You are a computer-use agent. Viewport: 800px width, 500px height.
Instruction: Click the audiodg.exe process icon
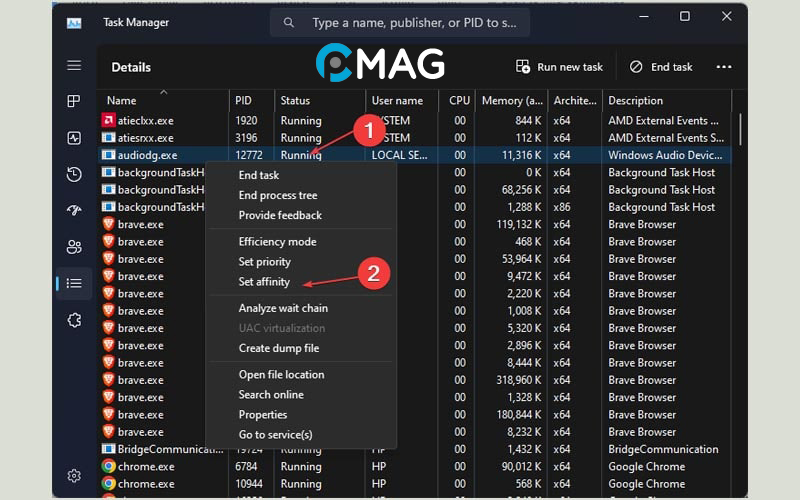(108, 155)
